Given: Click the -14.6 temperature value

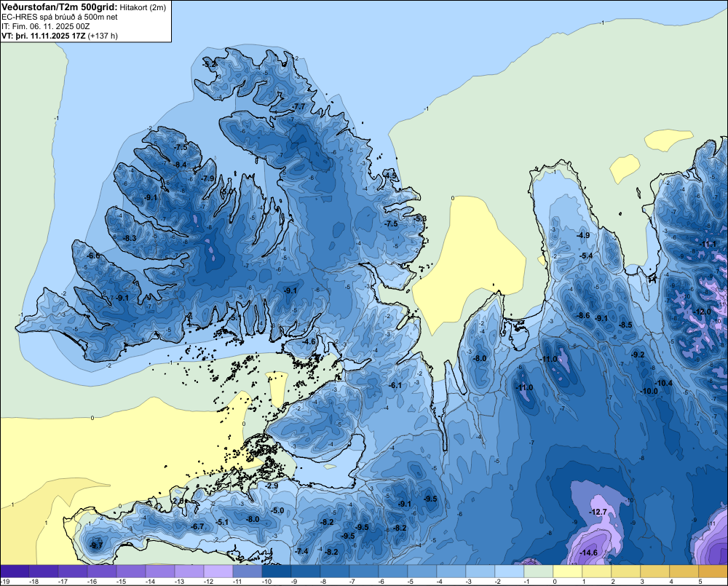Looking at the screenshot, I should (588, 553).
